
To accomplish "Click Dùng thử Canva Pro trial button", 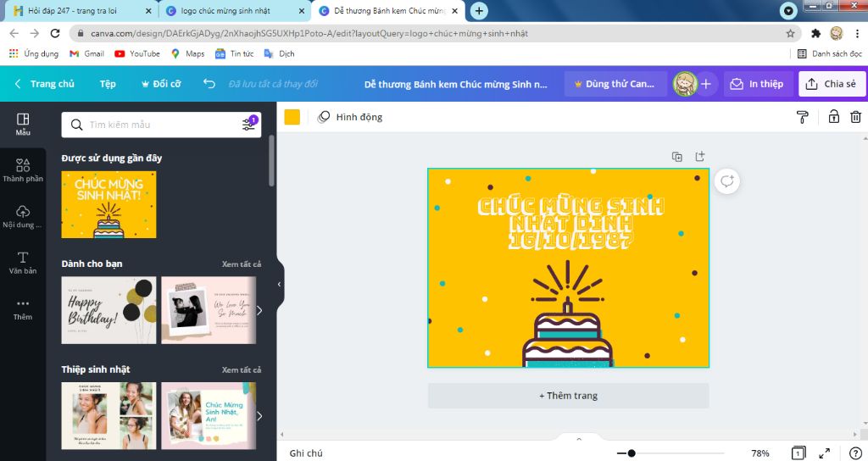I will (615, 84).
